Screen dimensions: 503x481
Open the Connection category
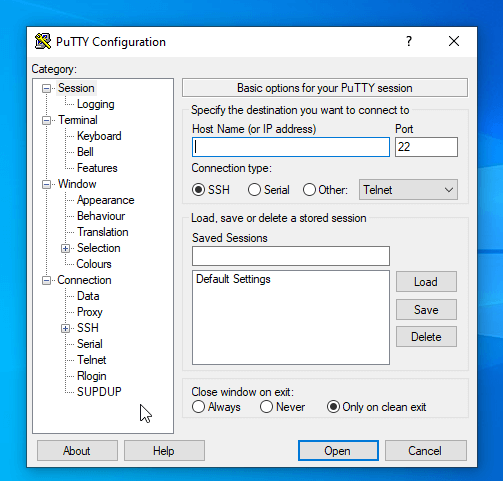tap(84, 280)
